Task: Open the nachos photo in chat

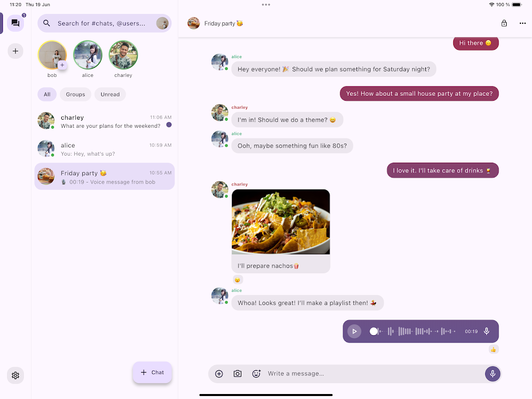Action: click(281, 222)
